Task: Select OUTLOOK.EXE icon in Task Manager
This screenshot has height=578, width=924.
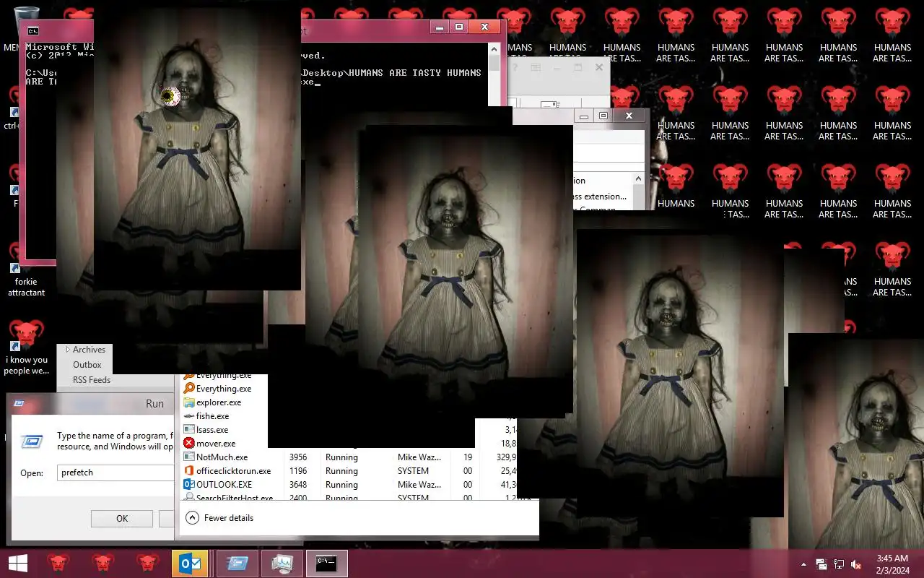Action: [189, 485]
